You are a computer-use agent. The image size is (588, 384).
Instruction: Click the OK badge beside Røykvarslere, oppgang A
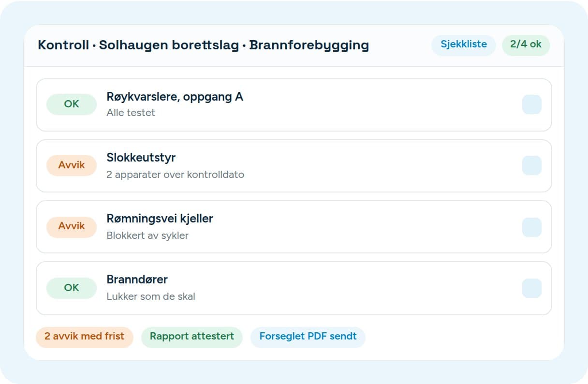coord(72,104)
